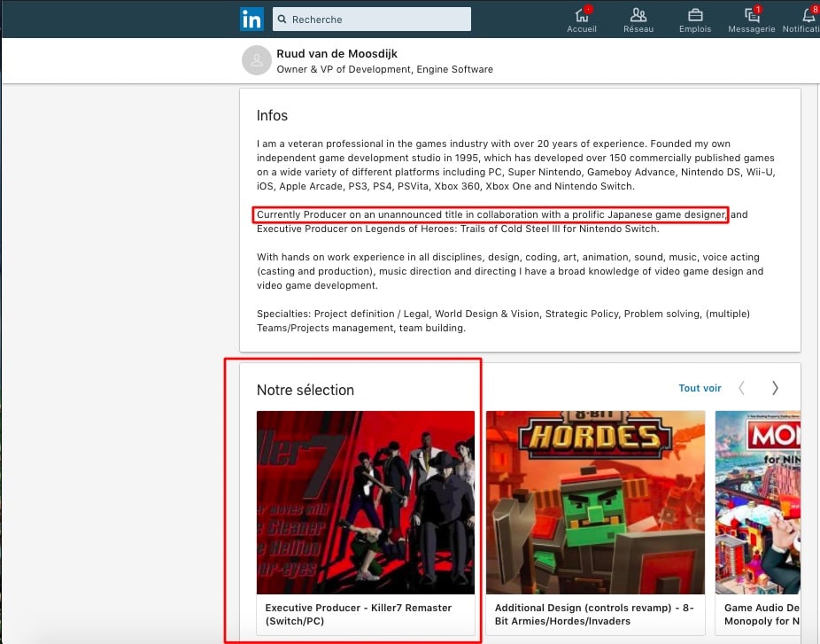820x644 pixels.
Task: Click Additional Design 8-Bit Armies caption
Action: click(594, 614)
